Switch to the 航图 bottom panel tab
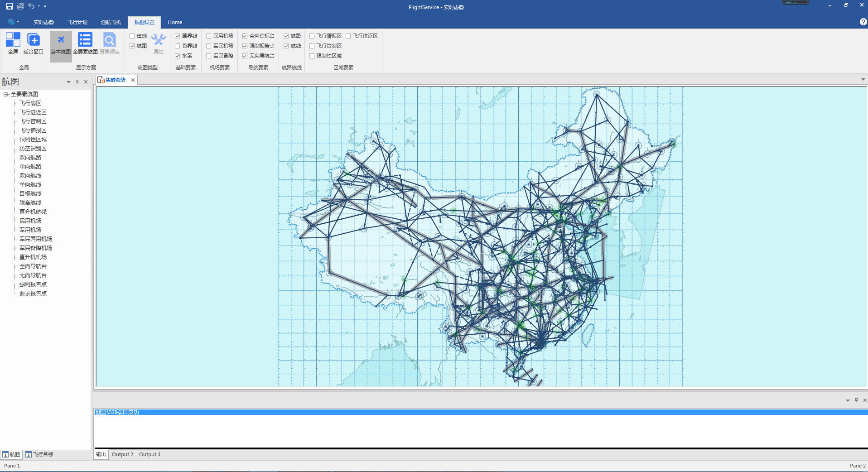Screen dimensions: 868x472 pyautogui.click(x=11, y=454)
